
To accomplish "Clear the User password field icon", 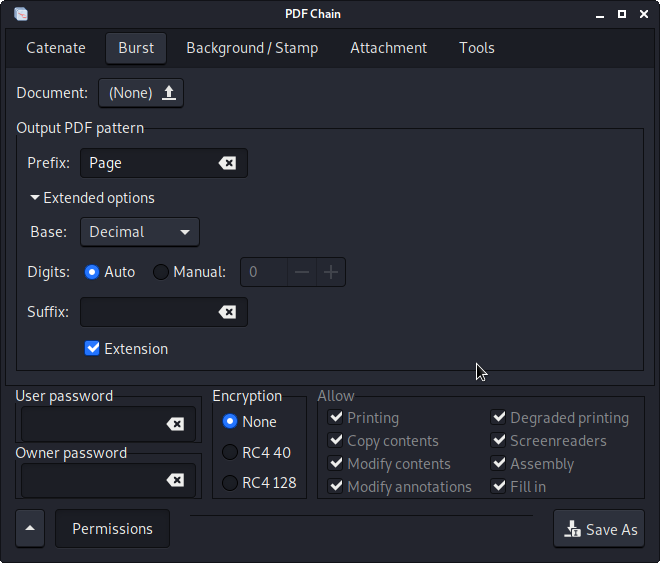I will [x=176, y=424].
